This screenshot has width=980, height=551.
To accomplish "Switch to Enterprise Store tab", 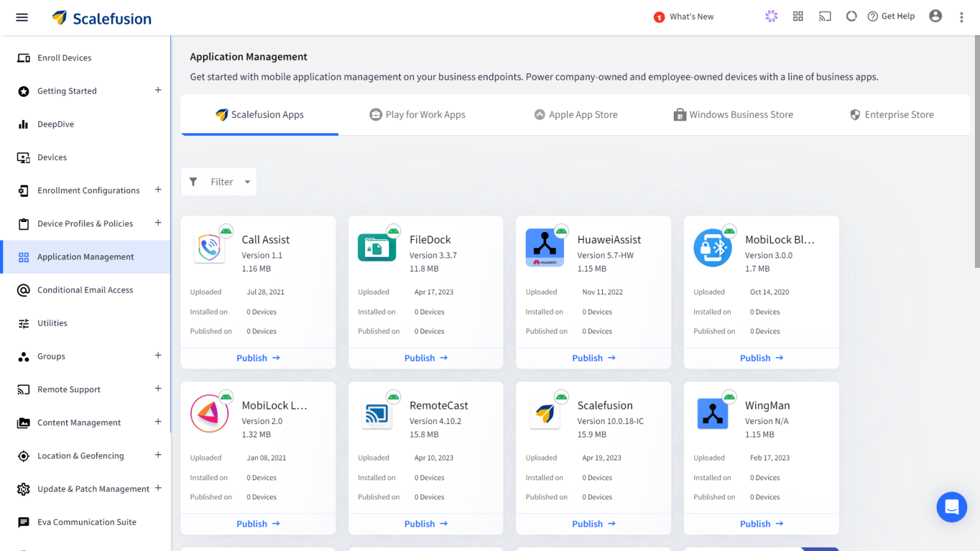I will tap(892, 115).
